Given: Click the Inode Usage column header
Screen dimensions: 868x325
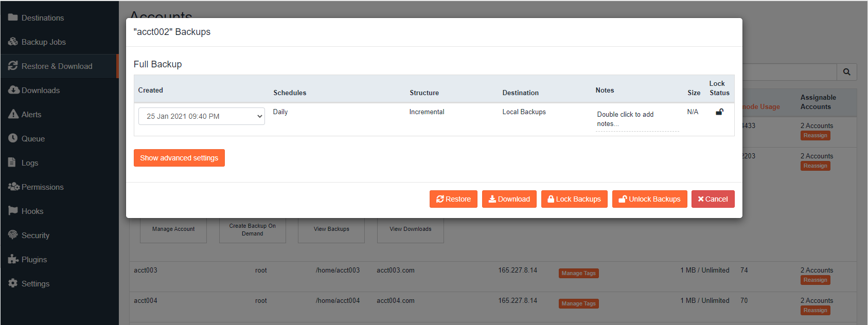Looking at the screenshot, I should point(761,106).
